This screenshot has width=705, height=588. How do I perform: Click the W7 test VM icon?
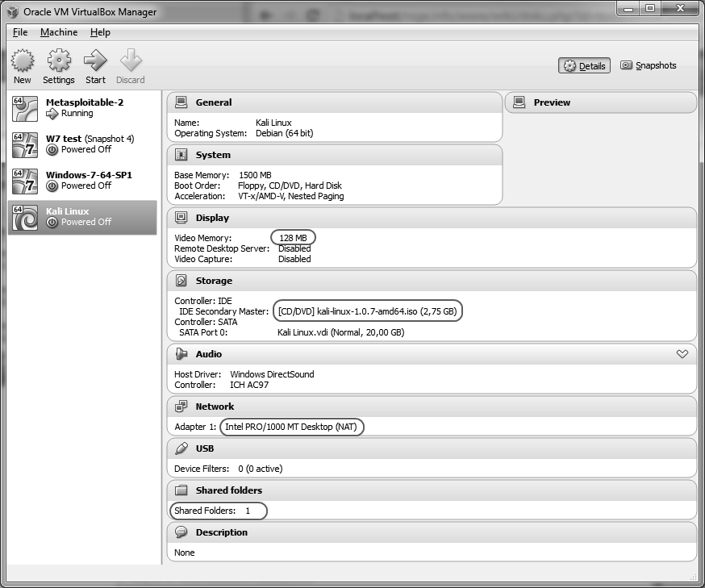[25, 144]
